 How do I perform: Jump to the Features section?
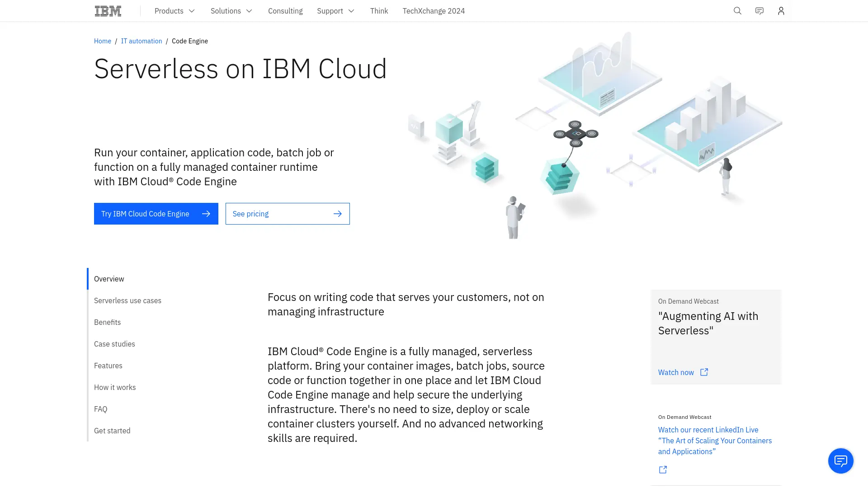(108, 366)
